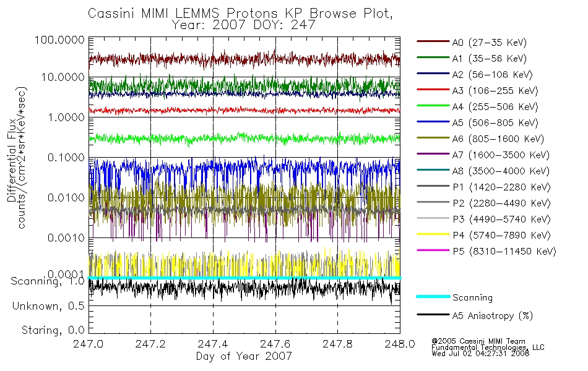Click the Staring, 0.0 axis label
This screenshot has width=588, height=371.
(x=53, y=330)
